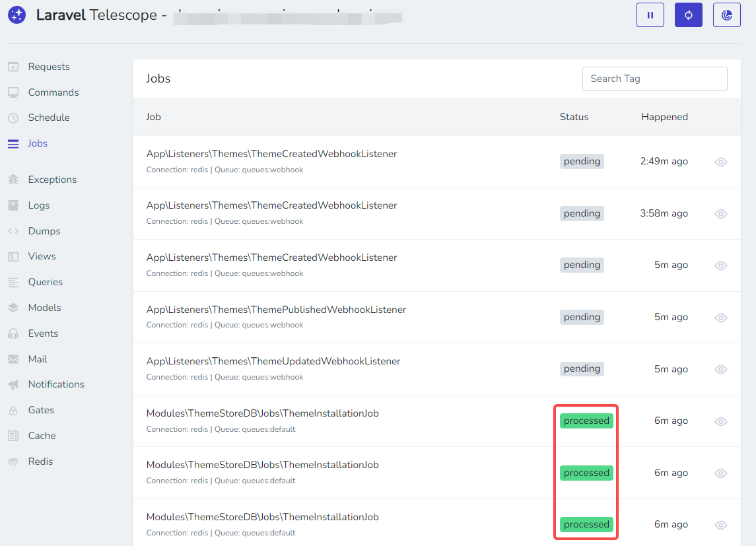Screen dimensions: 756x546
Task: Open the Commands sidebar section
Action: point(53,92)
